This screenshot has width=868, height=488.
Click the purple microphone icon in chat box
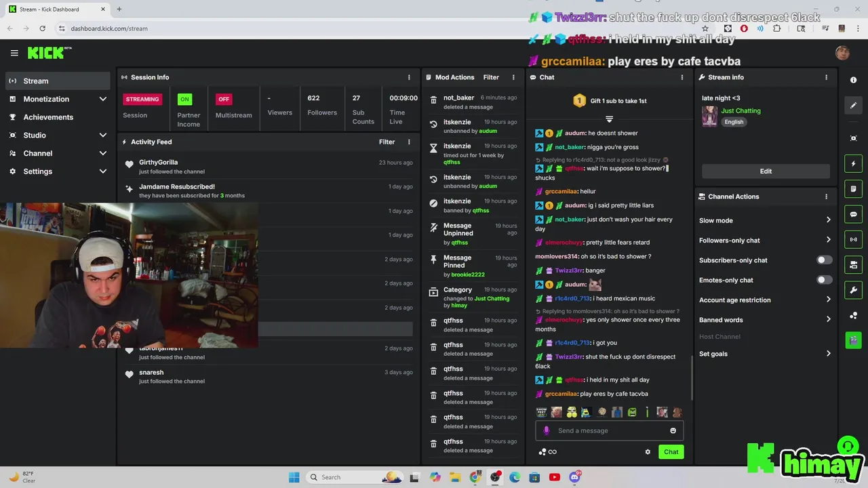547,430
